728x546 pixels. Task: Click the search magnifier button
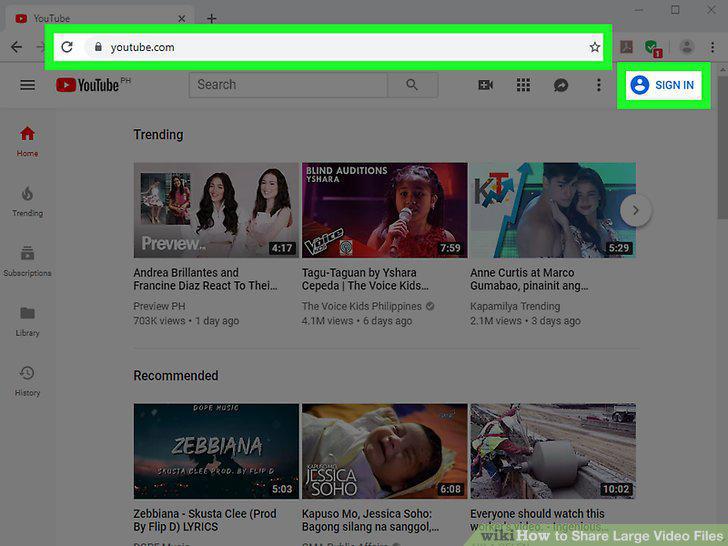point(412,85)
